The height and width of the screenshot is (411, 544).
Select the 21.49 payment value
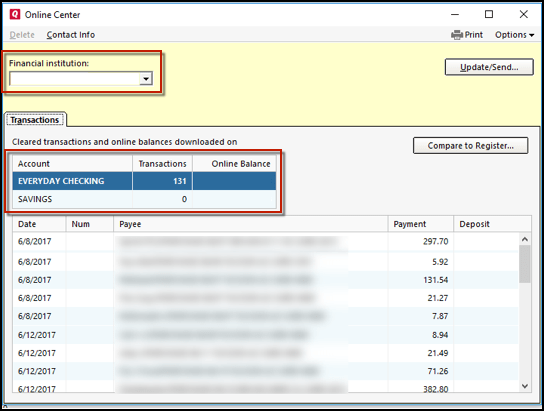pos(437,353)
